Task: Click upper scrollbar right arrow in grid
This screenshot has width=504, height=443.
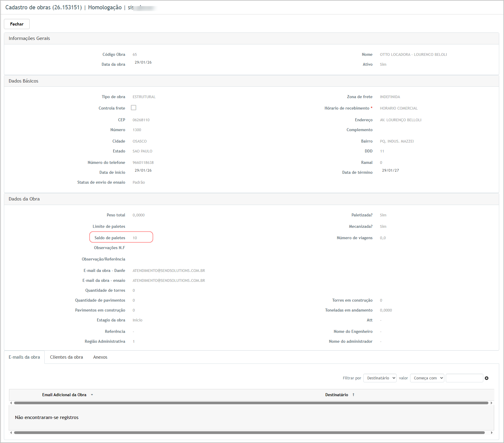Action: [x=491, y=403]
